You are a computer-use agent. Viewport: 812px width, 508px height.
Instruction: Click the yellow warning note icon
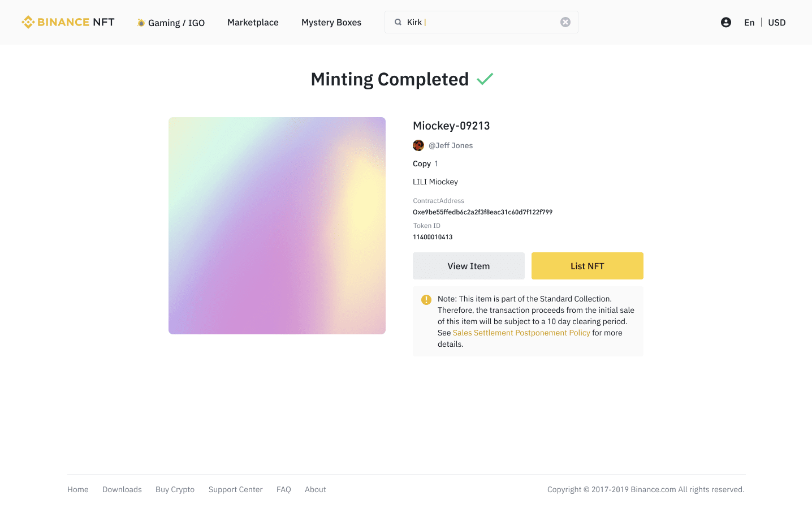tap(426, 300)
